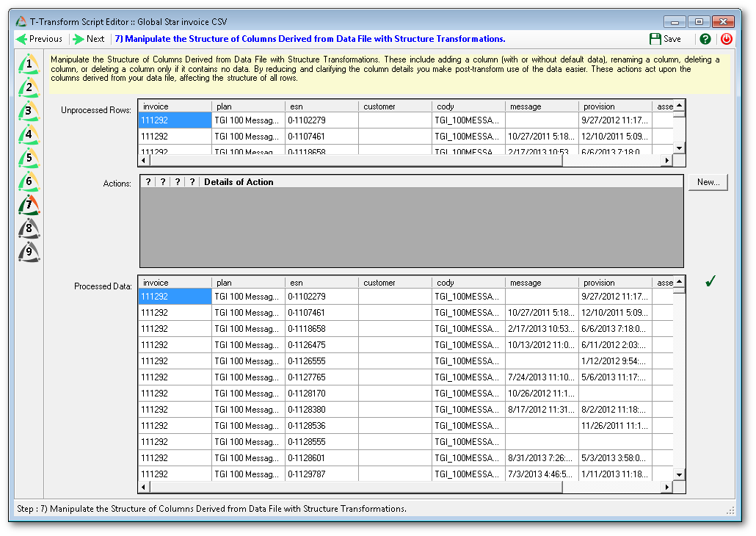Click the green checkmark beside Processed Data
Image resolution: width=756 pixels, height=536 pixels.
(710, 281)
